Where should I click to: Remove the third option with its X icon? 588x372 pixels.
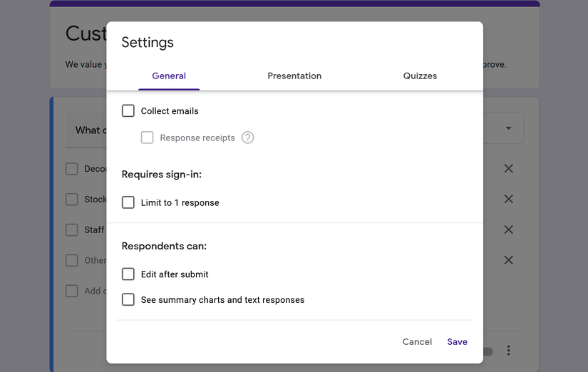(x=508, y=229)
